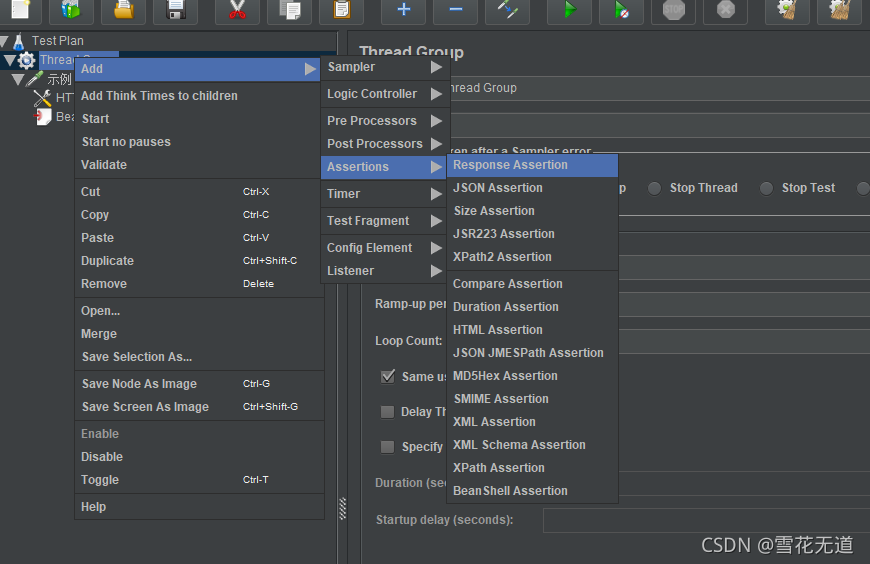The image size is (870, 564).
Task: Save the test plan with floppy icon
Action: pos(175,9)
